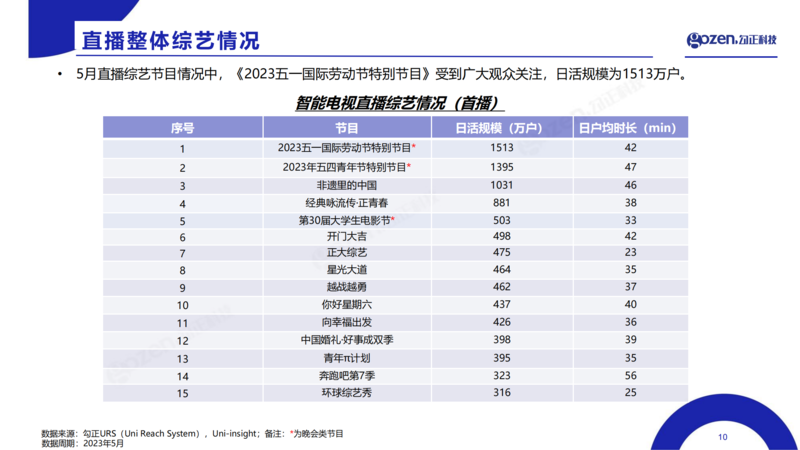The image size is (800, 450).
Task: Click the 非遗里的中国 program cell
Action: pos(347,185)
